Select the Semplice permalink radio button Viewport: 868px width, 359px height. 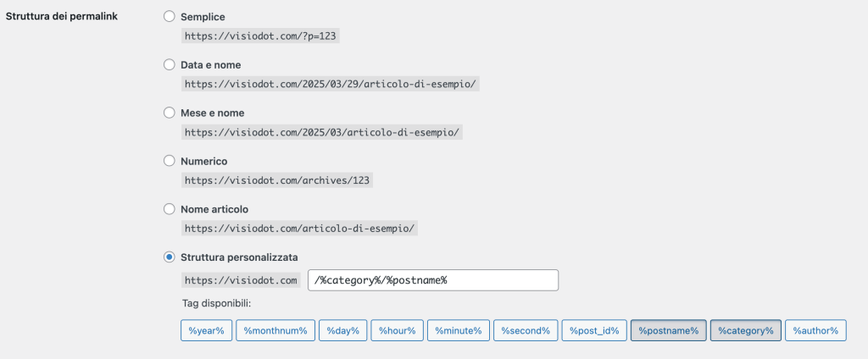(x=170, y=17)
